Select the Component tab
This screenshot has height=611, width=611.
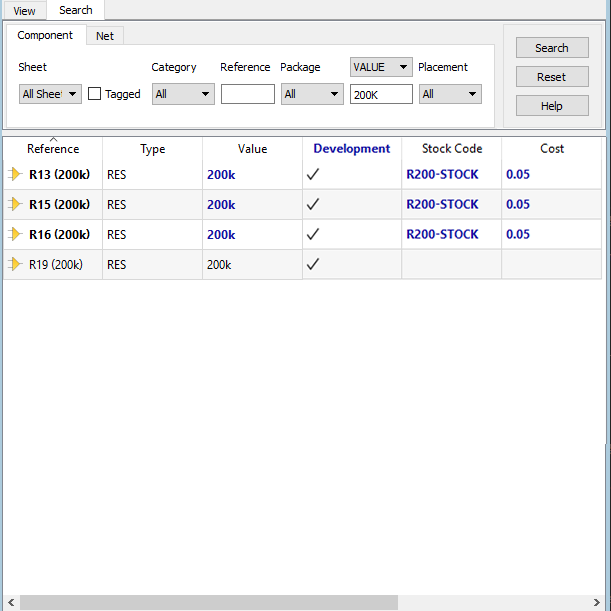pyautogui.click(x=45, y=35)
